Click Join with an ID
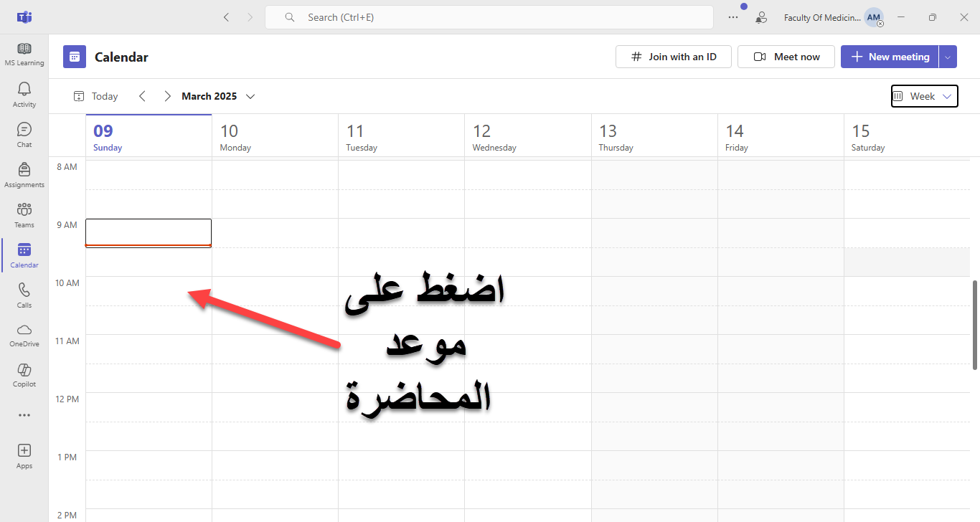This screenshot has height=522, width=980. [x=673, y=57]
